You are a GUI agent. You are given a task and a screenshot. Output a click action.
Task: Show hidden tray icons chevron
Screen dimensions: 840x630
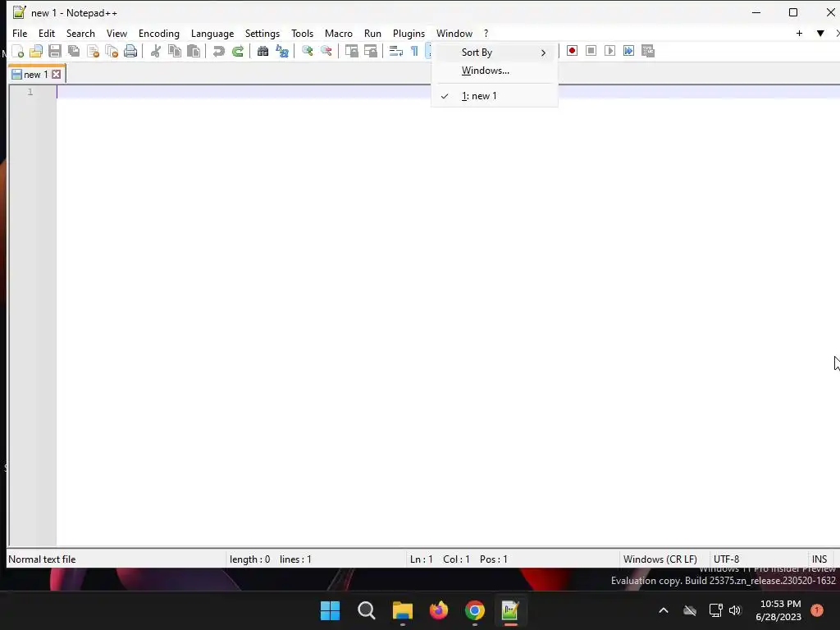coord(663,610)
